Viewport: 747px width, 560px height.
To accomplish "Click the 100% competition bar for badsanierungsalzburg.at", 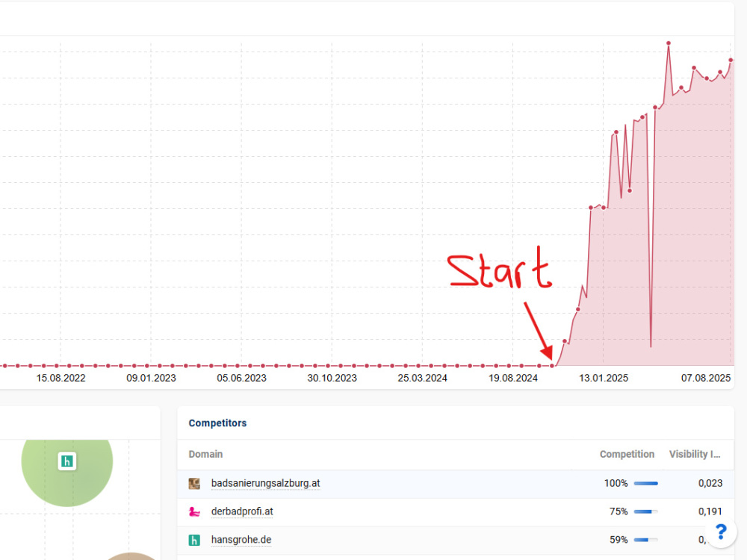I will (646, 483).
